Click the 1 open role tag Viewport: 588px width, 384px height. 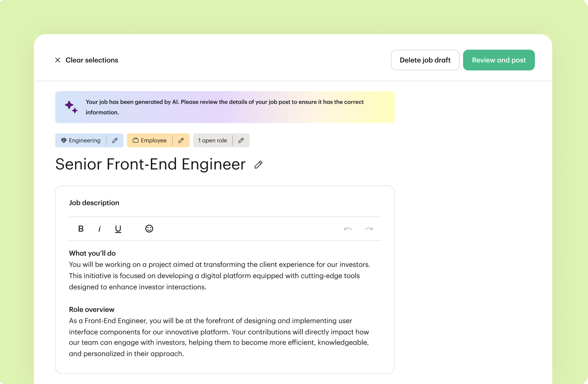point(212,141)
